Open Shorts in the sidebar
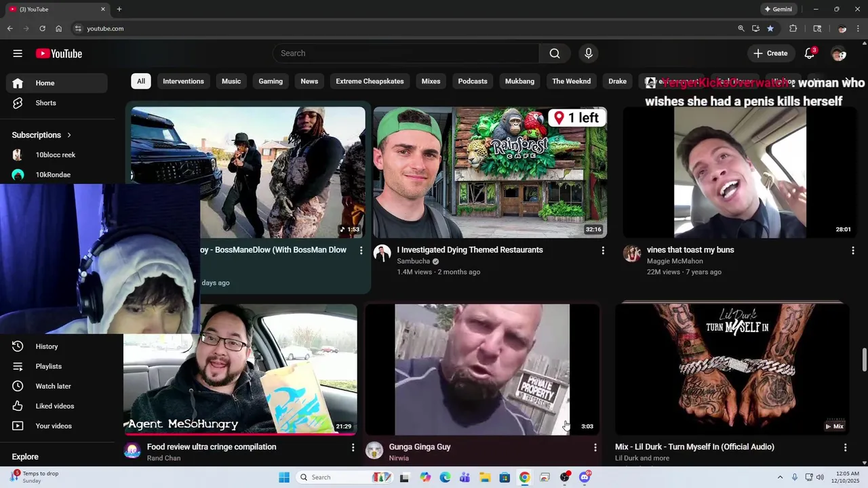Image resolution: width=868 pixels, height=488 pixels. pyautogui.click(x=57, y=103)
